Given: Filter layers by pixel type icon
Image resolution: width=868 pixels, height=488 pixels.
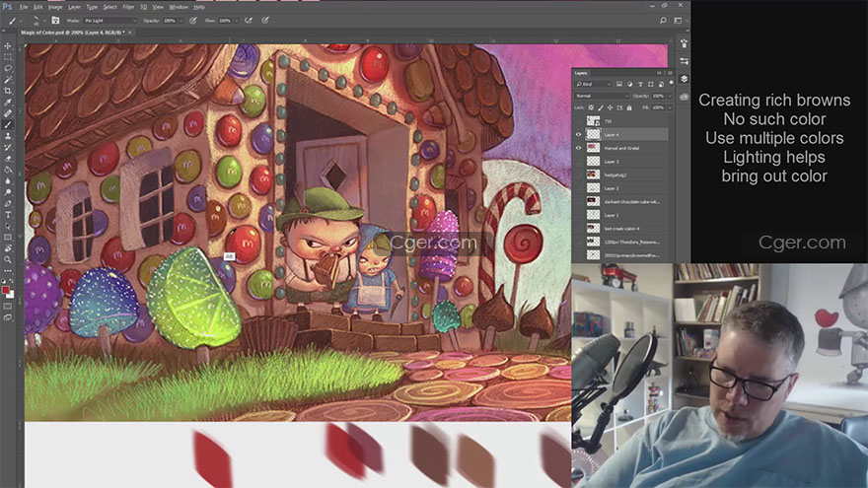Looking at the screenshot, I should coord(619,84).
